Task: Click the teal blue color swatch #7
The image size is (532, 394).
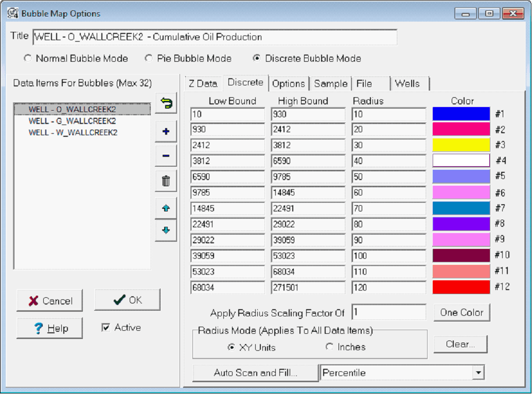Action: 461,208
